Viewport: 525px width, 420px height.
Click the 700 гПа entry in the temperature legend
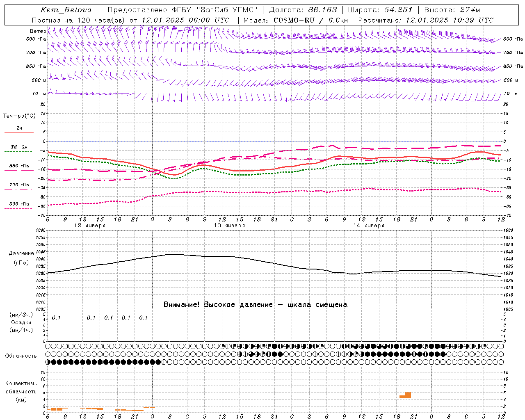tap(19, 185)
